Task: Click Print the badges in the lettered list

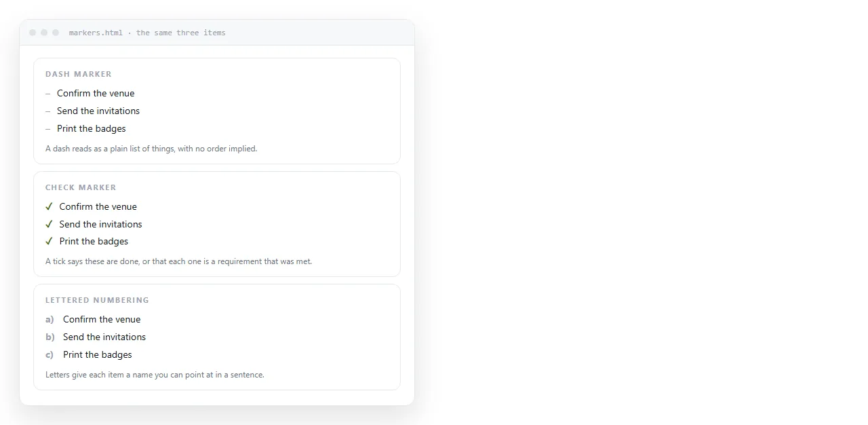Action: click(98, 354)
